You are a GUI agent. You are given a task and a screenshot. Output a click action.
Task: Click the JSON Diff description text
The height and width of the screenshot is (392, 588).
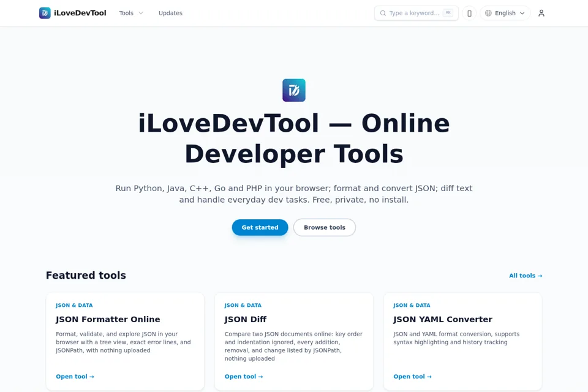293,346
